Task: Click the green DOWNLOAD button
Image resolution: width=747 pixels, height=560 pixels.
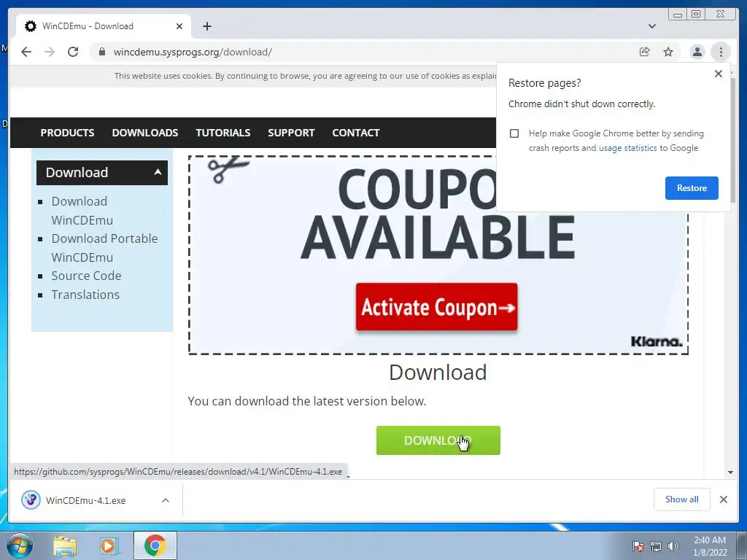Action: coord(438,440)
